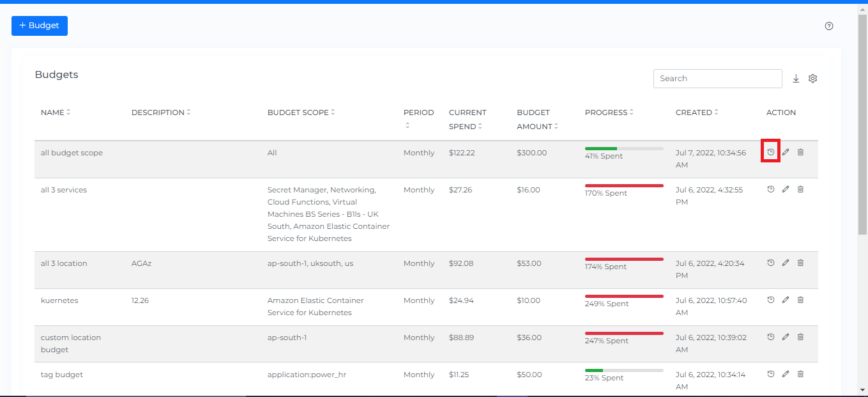Click the 41% Spent progress bar
The height and width of the screenshot is (397, 868).
click(624, 149)
